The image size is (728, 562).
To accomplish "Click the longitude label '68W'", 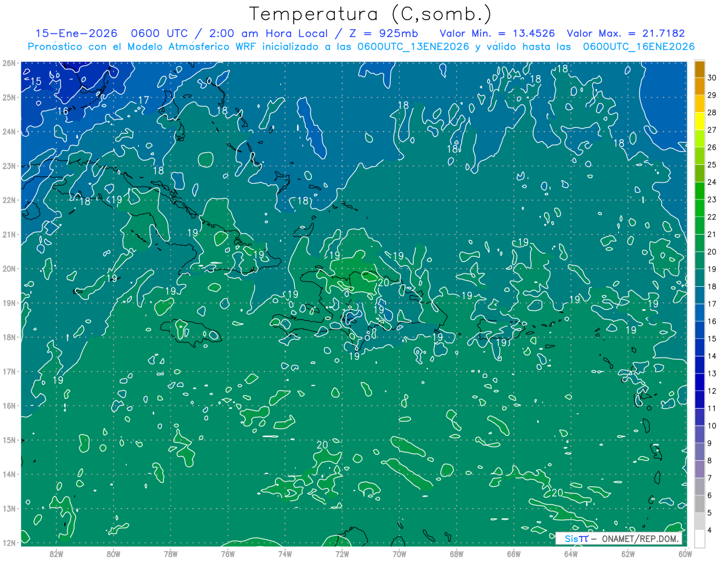I will [457, 554].
